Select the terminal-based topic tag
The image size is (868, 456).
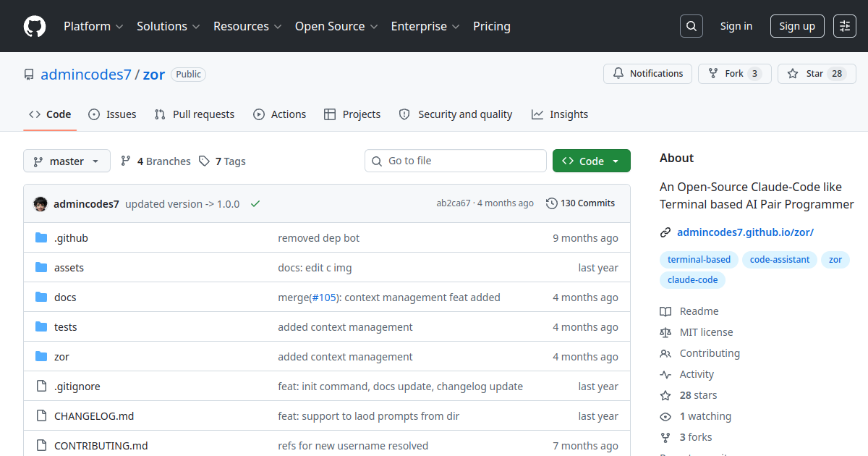[x=699, y=260]
